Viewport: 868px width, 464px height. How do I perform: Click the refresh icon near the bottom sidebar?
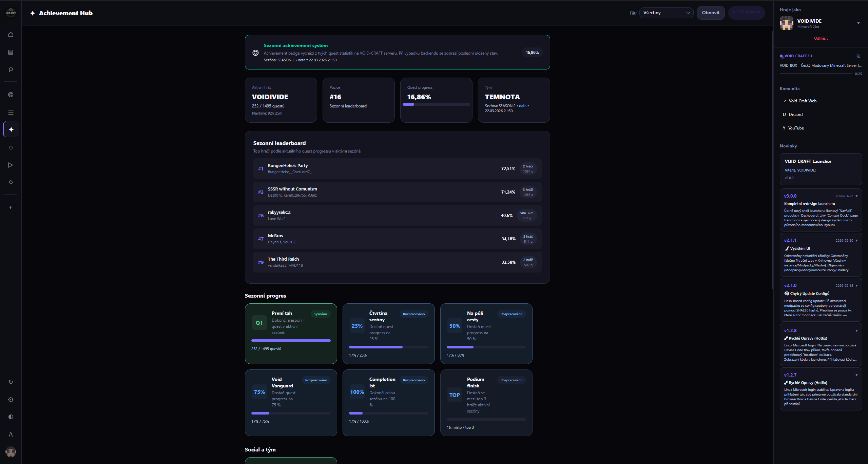[11, 382]
